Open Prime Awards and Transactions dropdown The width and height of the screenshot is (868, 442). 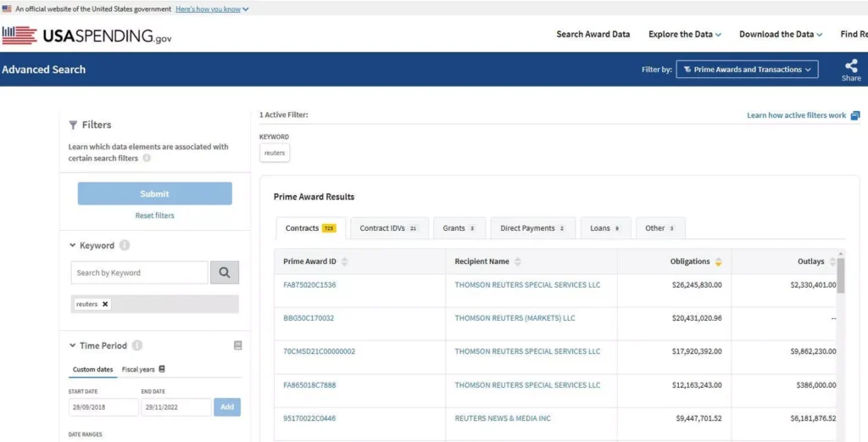(x=747, y=70)
